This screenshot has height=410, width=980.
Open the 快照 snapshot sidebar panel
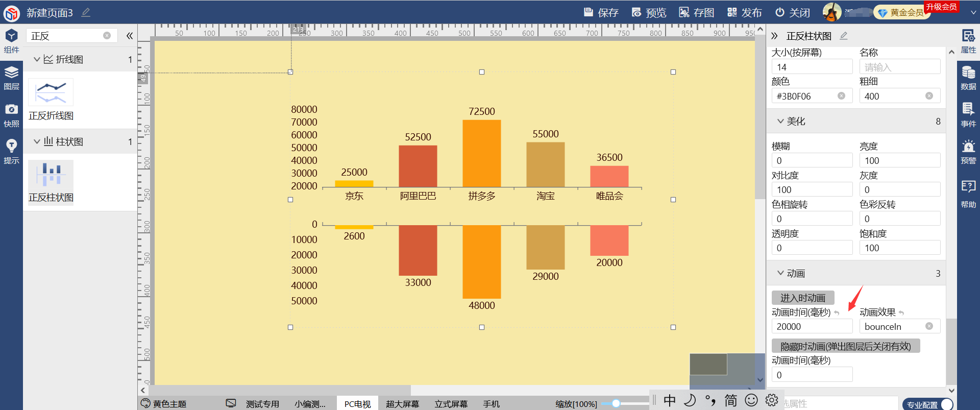tap(11, 115)
